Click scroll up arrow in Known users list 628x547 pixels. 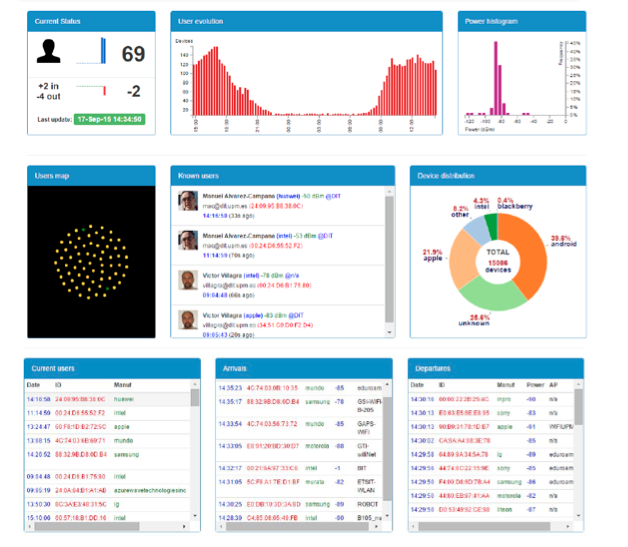(390, 194)
